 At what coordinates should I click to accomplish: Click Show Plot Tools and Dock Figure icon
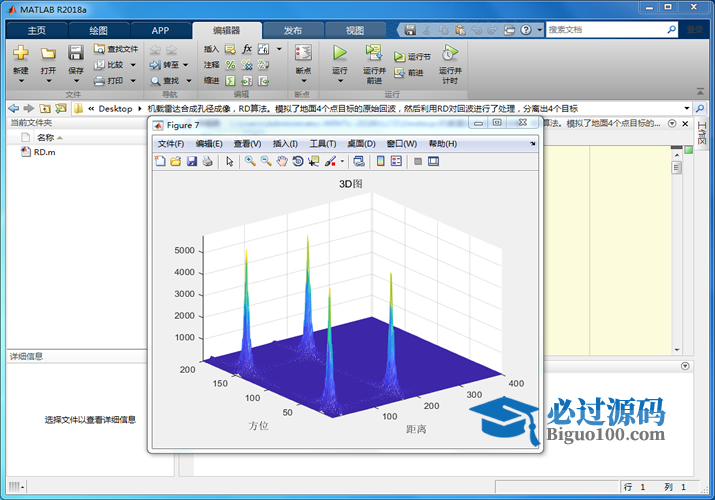(433, 161)
